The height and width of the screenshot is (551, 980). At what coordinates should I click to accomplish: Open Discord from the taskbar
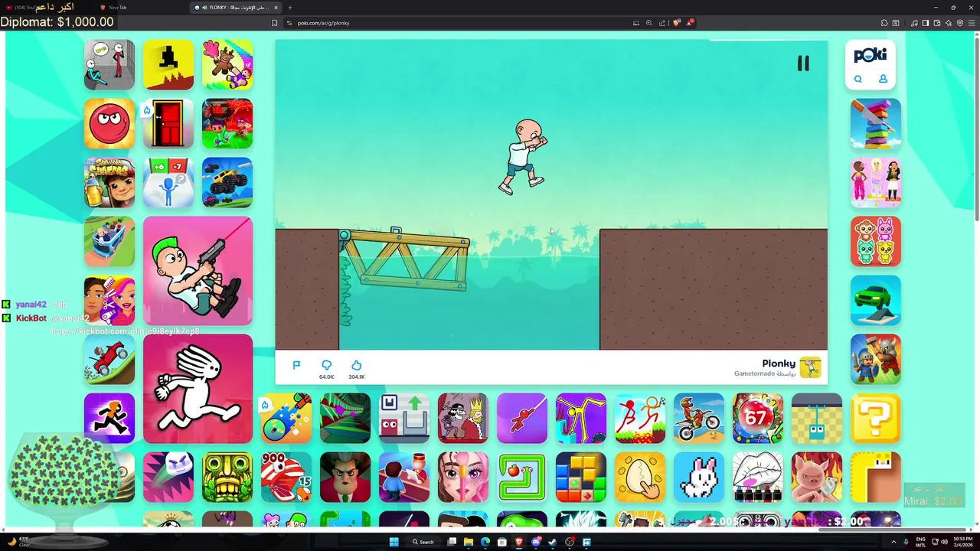(x=536, y=542)
